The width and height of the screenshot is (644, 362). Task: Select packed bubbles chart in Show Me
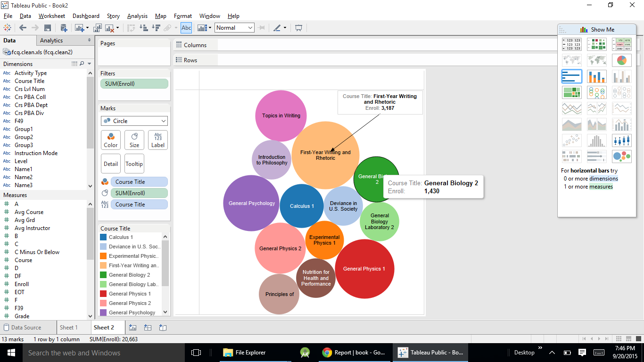tap(621, 156)
